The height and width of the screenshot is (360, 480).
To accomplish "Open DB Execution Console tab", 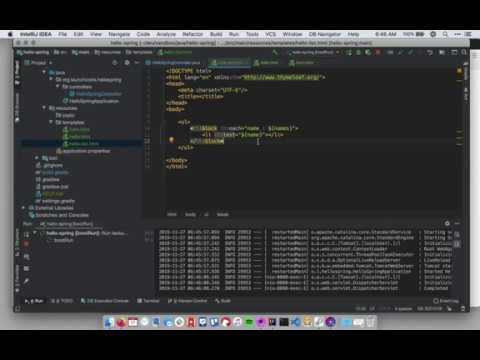I will coord(105,301).
